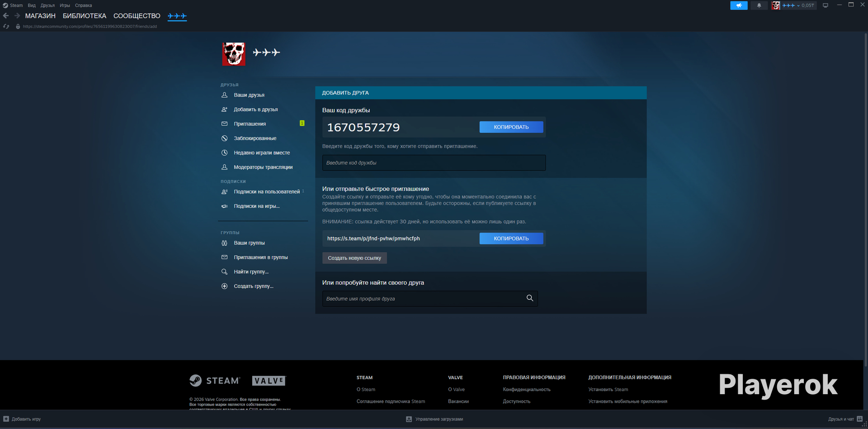868x429 pixels.
Task: Open Друзья и чат in the bottom bar
Action: click(845, 419)
